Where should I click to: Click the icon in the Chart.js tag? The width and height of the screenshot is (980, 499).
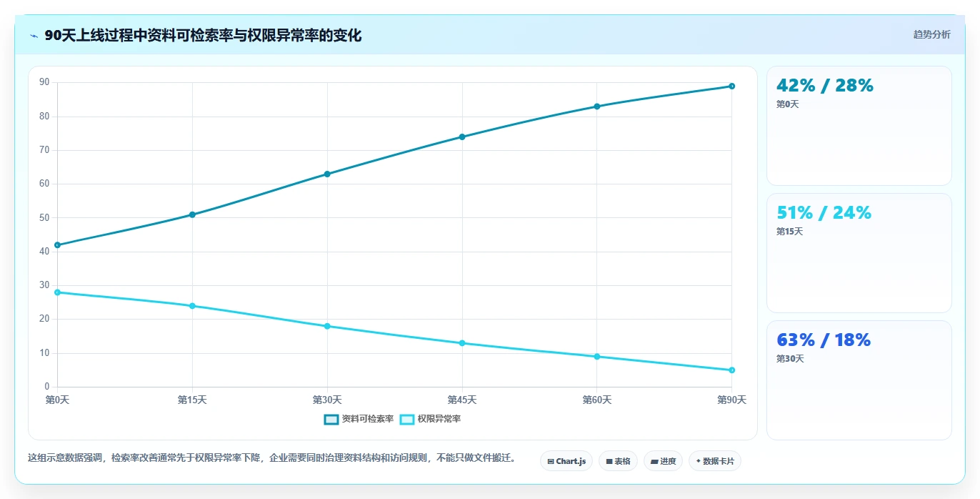[551, 462]
